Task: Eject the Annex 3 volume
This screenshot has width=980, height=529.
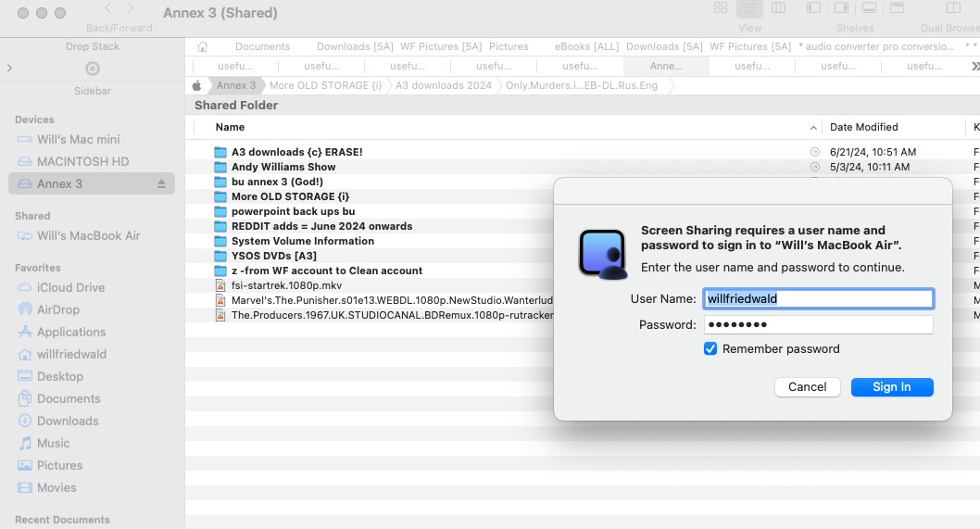Action: point(161,183)
